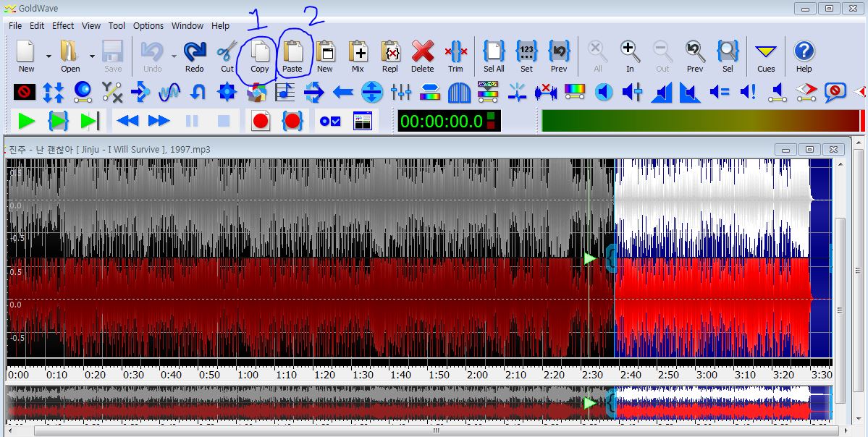Open the Mechanize blue gear effect icon
868x437 pixels.
click(227, 92)
